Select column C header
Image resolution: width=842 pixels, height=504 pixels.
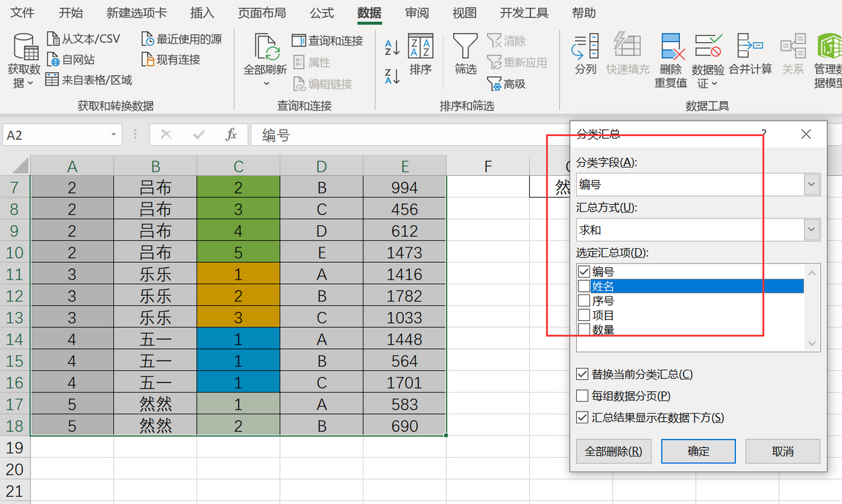point(238,166)
